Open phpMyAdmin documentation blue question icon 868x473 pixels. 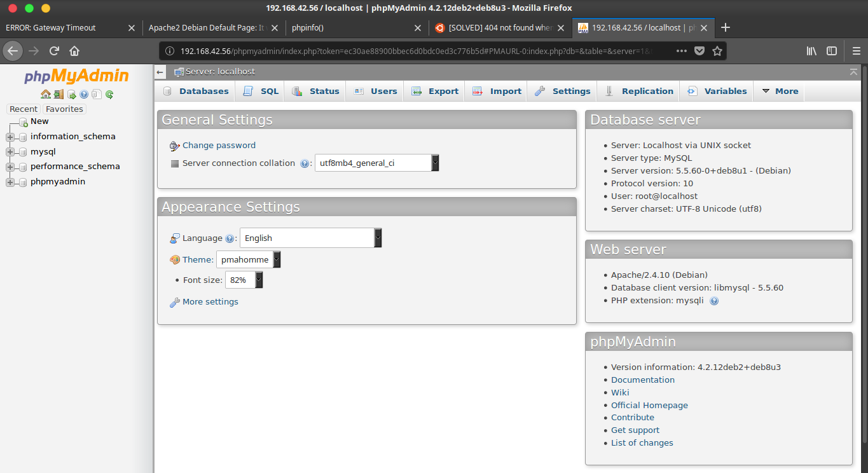[x=84, y=94]
